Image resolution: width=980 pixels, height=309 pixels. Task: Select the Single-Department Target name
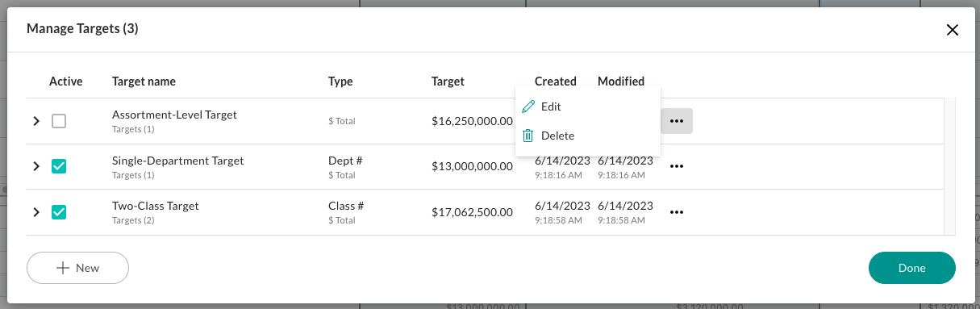[177, 161]
